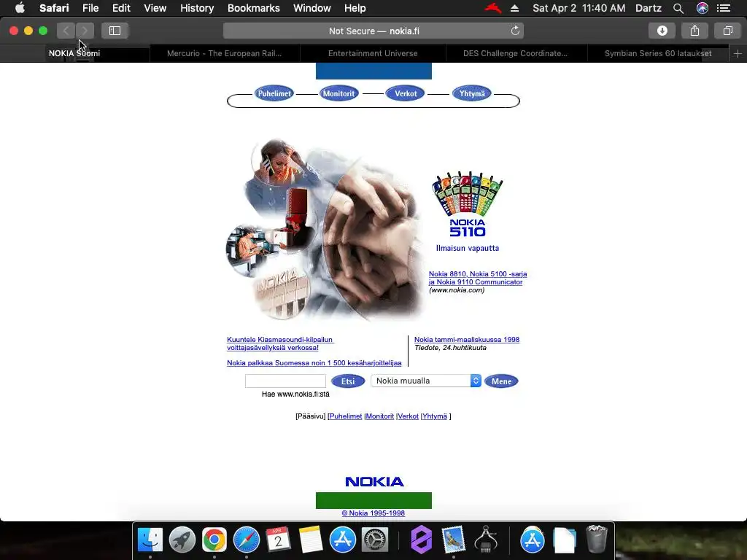The image size is (747, 560).
Task: Click the Puhelimet oval nav button
Action: click(274, 93)
